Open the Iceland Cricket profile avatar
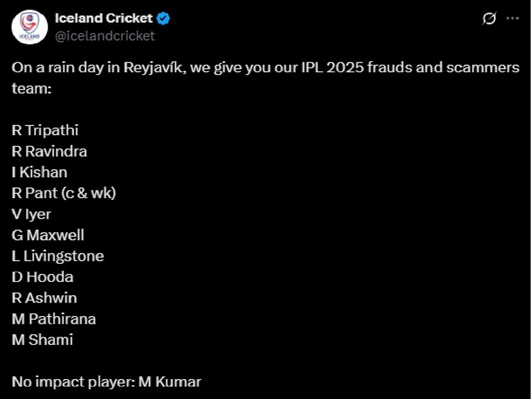Screen dimensions: 532x399 [30, 27]
